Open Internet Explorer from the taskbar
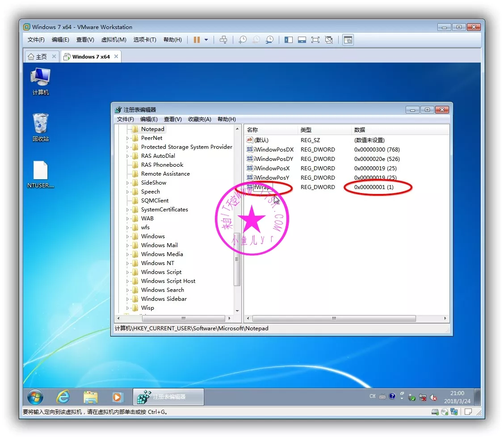Image resolution: width=504 pixels, height=438 pixels. tap(63, 397)
